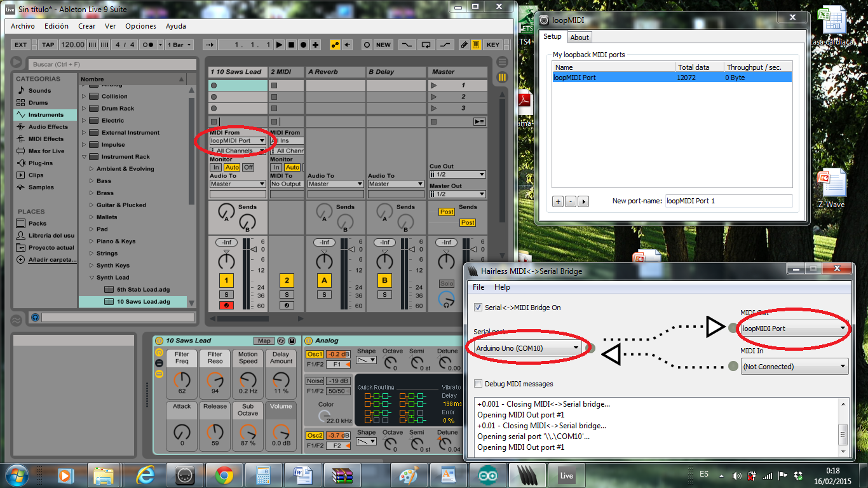Uncheck Serial<->MIDI Bridge On checkbox
This screenshot has width=868, height=488.
point(478,308)
